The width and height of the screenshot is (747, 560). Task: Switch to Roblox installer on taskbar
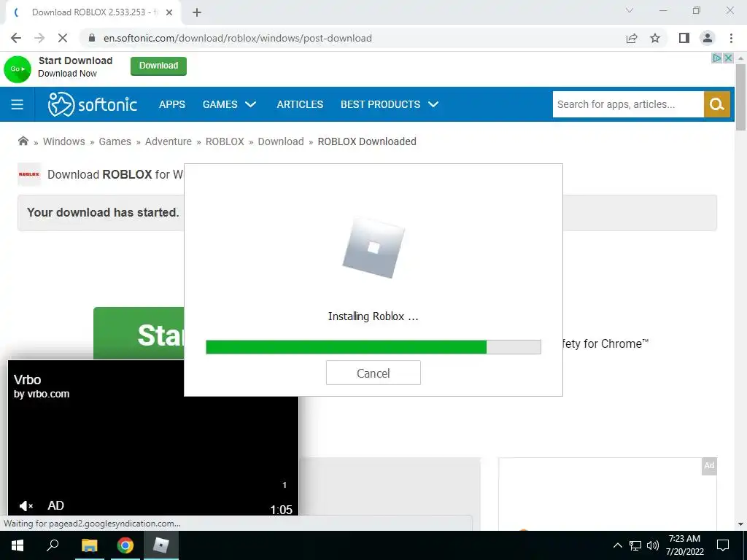tap(161, 545)
